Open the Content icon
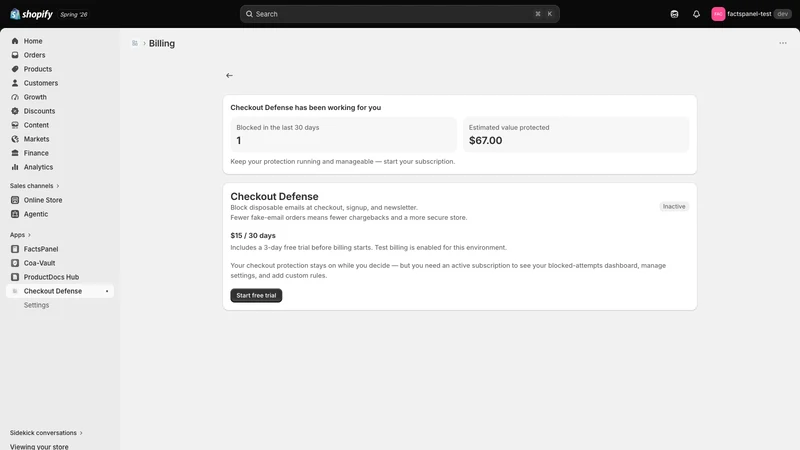 point(15,125)
